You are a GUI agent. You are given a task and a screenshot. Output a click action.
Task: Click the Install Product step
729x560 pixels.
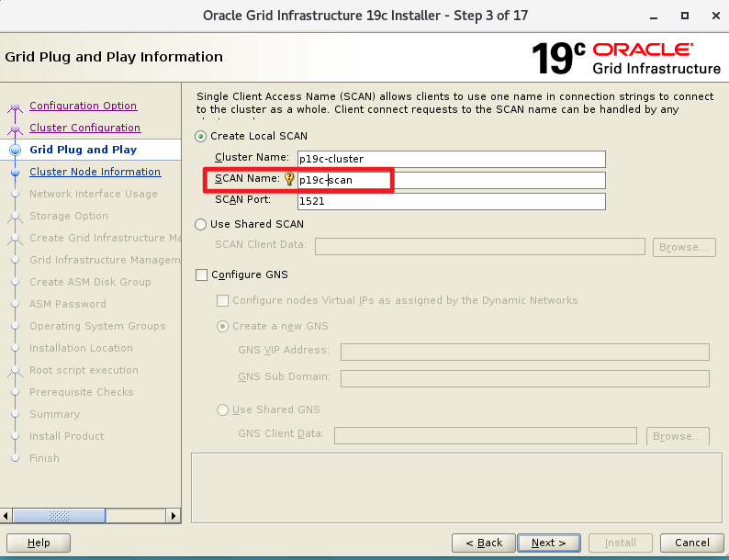(66, 436)
